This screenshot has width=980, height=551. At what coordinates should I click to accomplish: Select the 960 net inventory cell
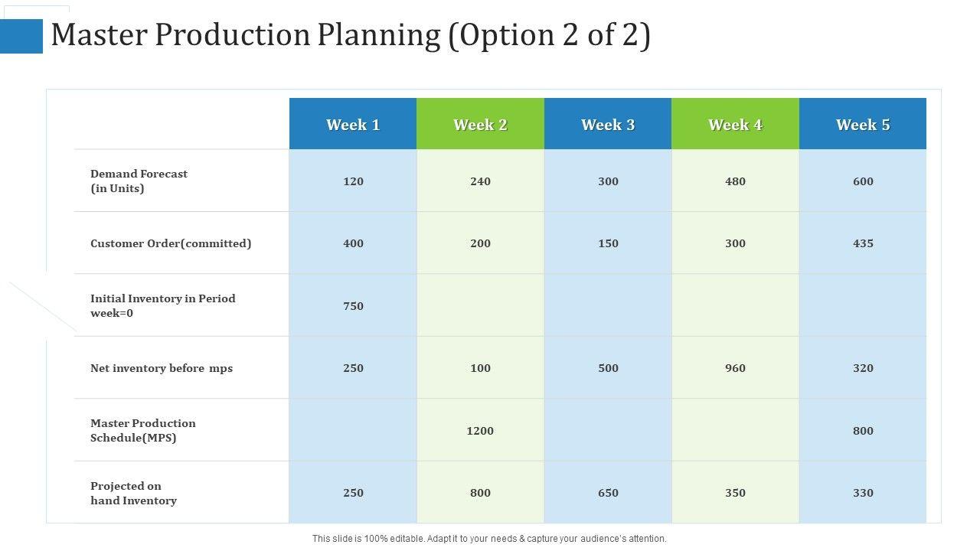(x=735, y=368)
